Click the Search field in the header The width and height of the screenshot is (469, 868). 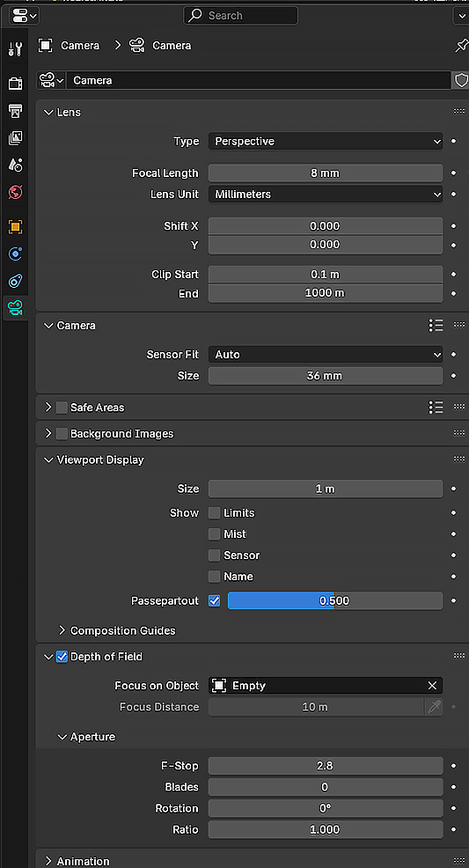(240, 16)
